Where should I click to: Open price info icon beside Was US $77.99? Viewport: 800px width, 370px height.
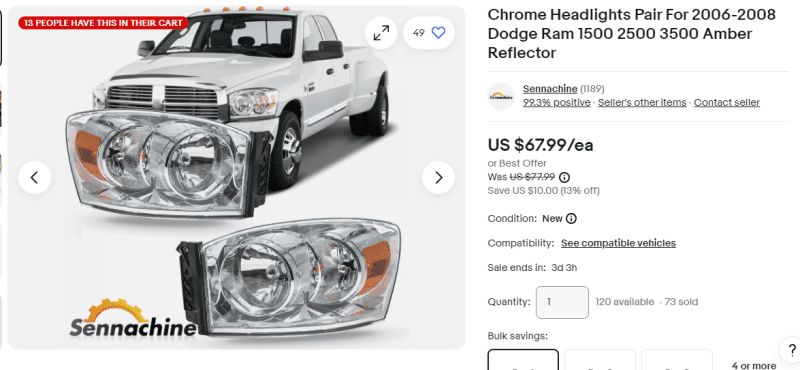coord(564,178)
